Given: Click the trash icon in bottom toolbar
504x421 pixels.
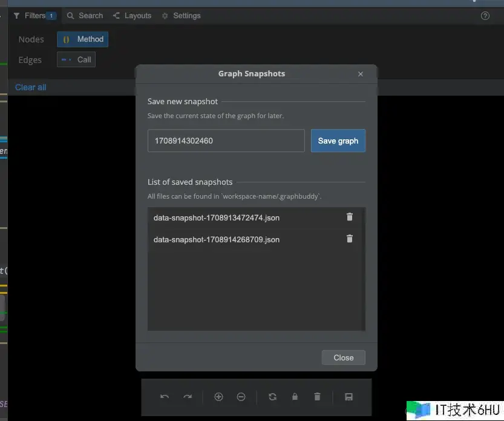Looking at the screenshot, I should (317, 397).
